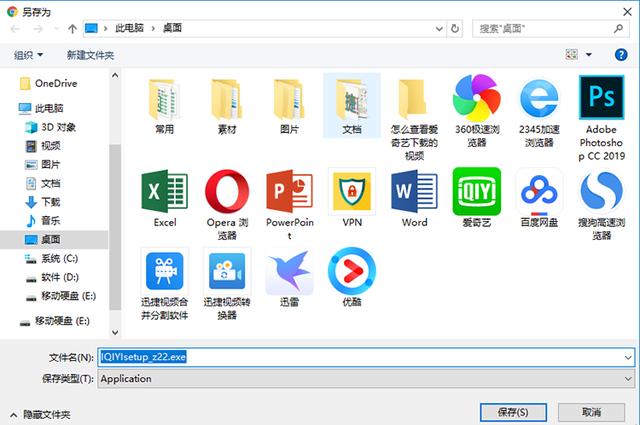Click the sidebar scroll down arrow
The image size is (640, 425).
[x=115, y=332]
